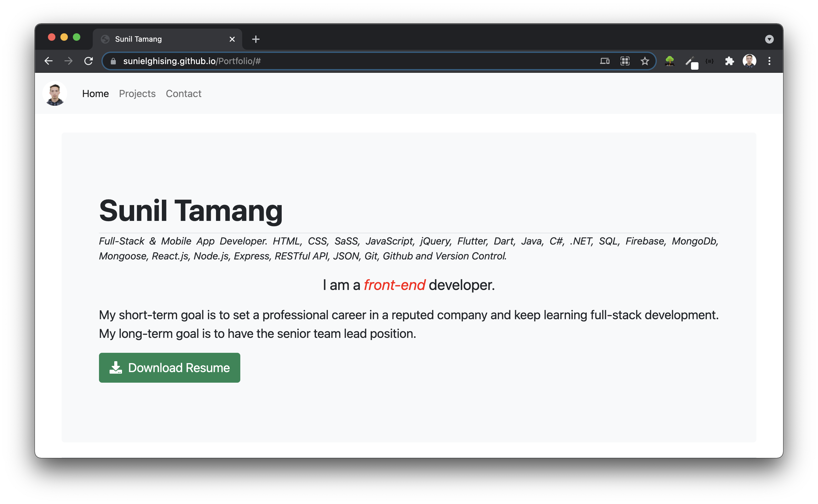This screenshot has height=504, width=818.
Task: Open the HTML Tree generator extension
Action: click(670, 61)
